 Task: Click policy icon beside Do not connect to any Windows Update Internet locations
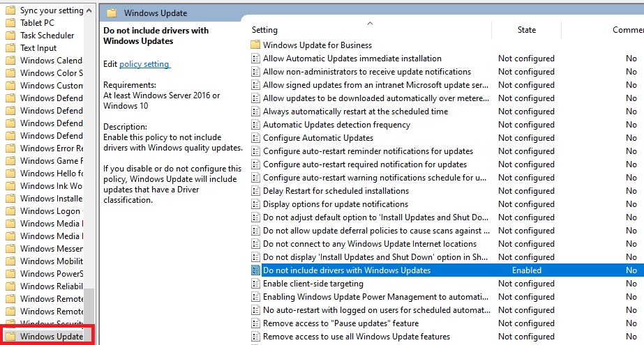pyautogui.click(x=255, y=244)
